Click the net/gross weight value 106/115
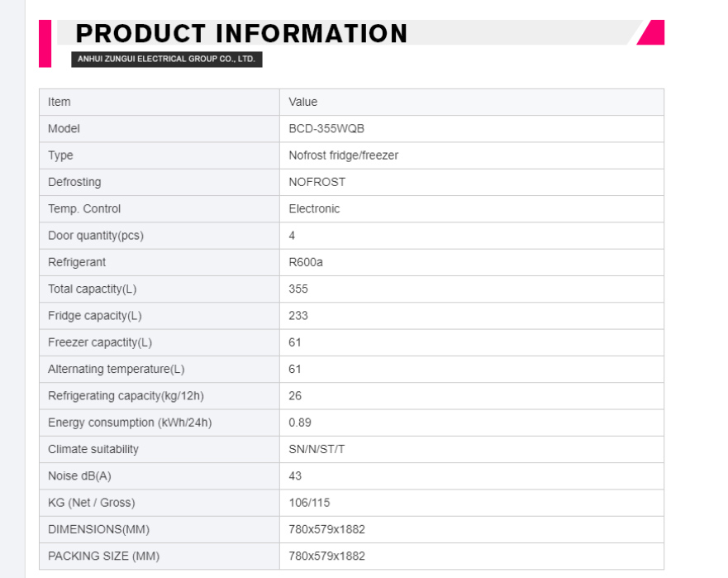Image resolution: width=728 pixels, height=578 pixels. (309, 503)
